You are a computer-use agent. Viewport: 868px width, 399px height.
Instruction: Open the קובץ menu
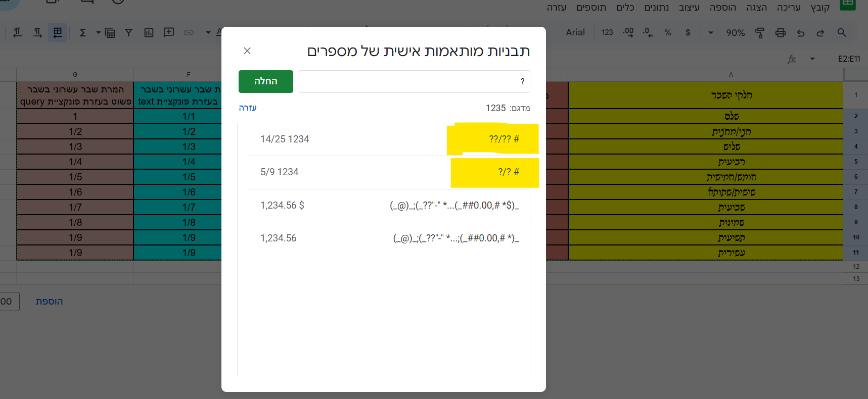[820, 8]
